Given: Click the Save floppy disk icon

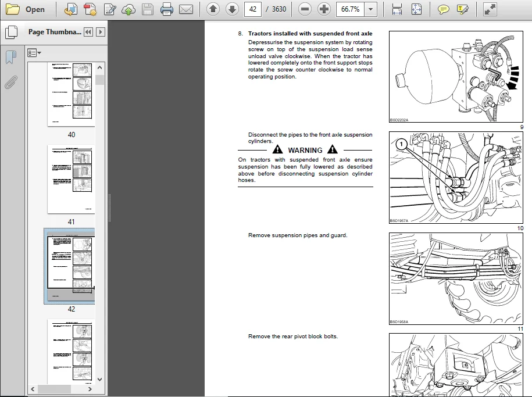Looking at the screenshot, I should coord(147,9).
